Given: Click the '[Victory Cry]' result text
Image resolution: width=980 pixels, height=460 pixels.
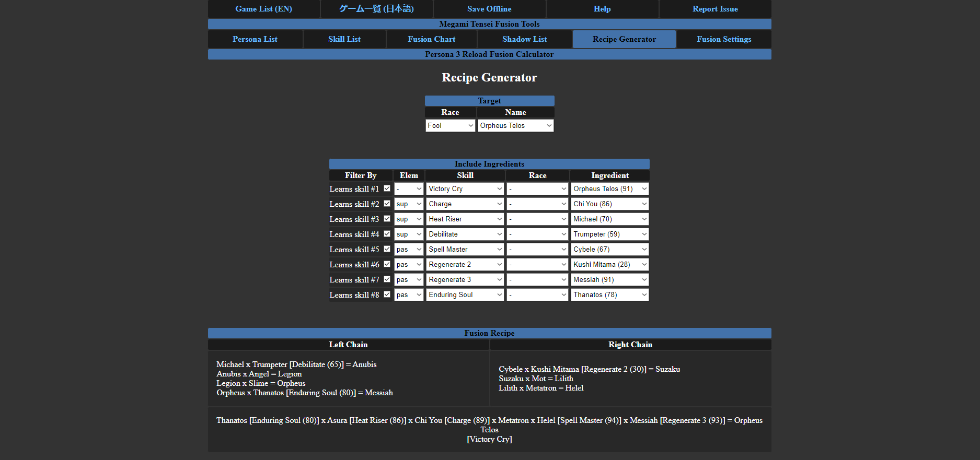Looking at the screenshot, I should pos(489,439).
